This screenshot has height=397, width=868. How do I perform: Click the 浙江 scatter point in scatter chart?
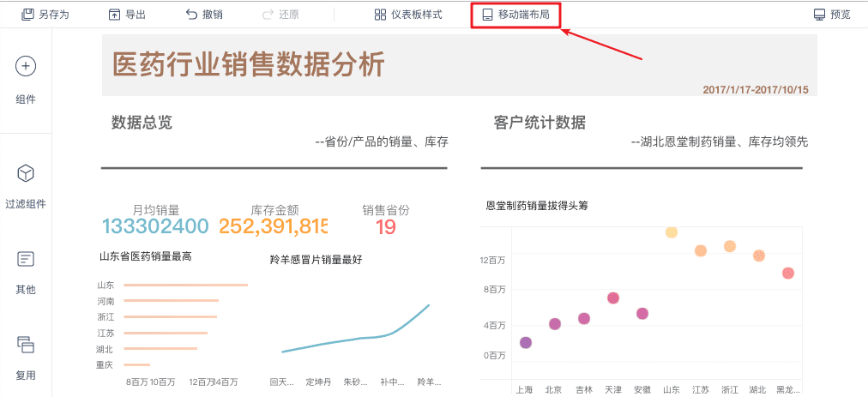(x=730, y=246)
